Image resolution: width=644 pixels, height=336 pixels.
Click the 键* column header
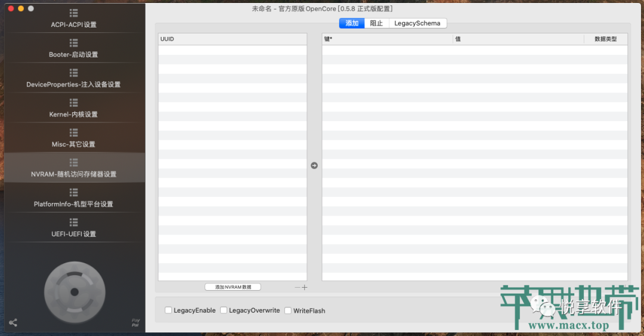coord(388,39)
